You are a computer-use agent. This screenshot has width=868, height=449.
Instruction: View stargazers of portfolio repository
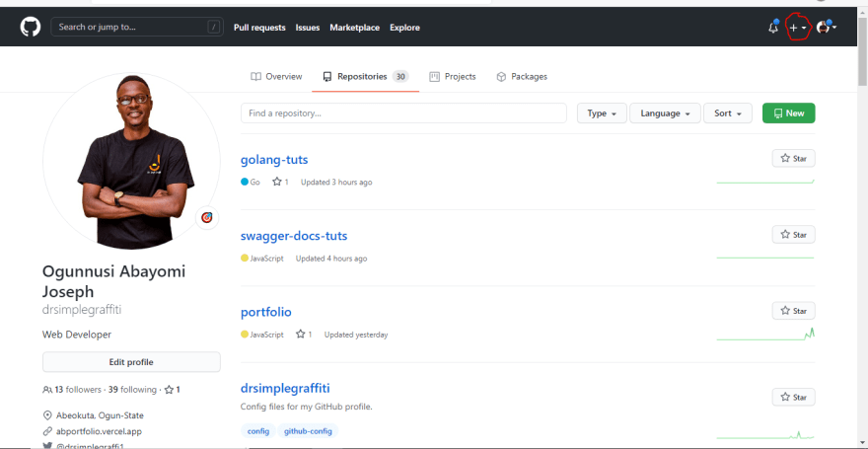click(304, 335)
